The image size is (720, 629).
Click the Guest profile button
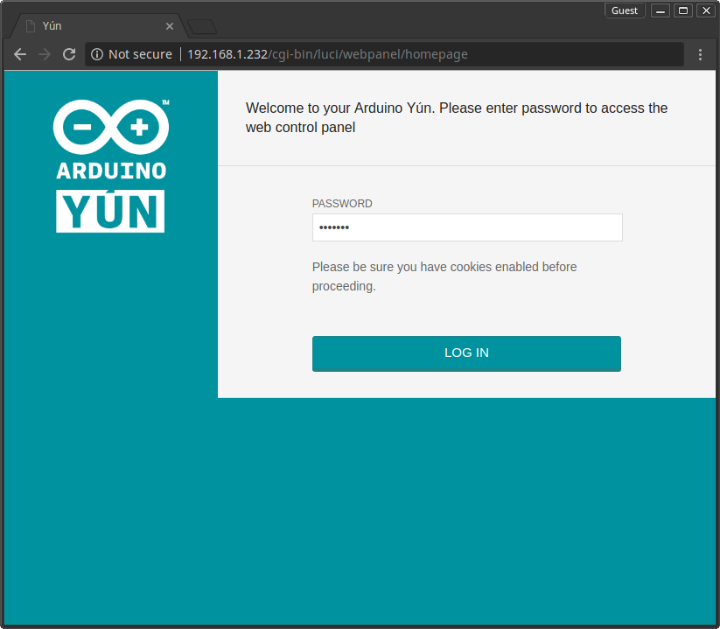click(624, 11)
